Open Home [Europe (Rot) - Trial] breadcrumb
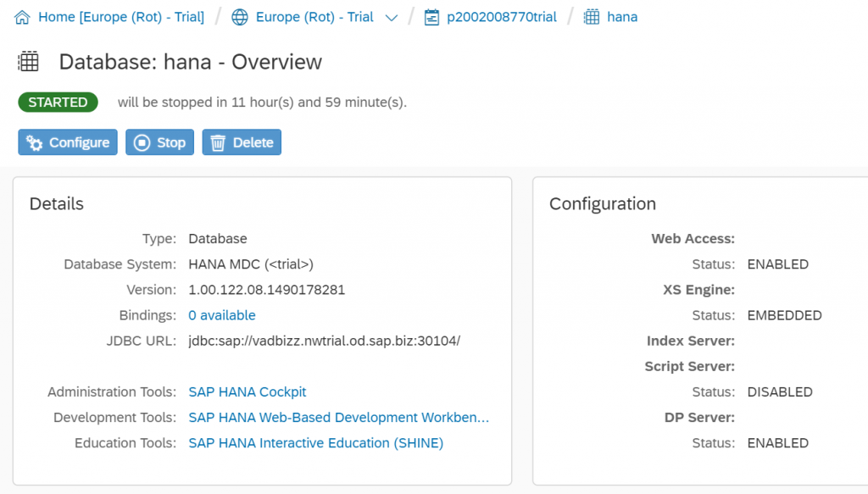868x494 pixels. tap(120, 17)
